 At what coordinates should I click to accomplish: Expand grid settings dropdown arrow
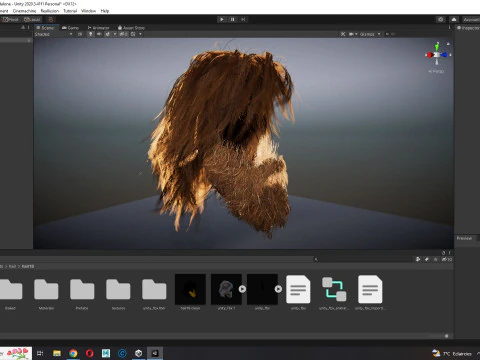tap(140, 34)
